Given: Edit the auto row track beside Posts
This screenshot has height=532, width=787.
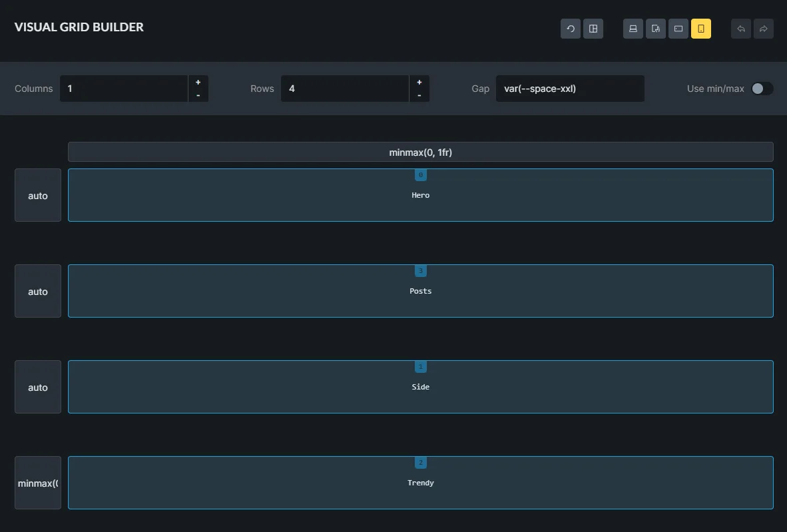Looking at the screenshot, I should click(x=38, y=291).
